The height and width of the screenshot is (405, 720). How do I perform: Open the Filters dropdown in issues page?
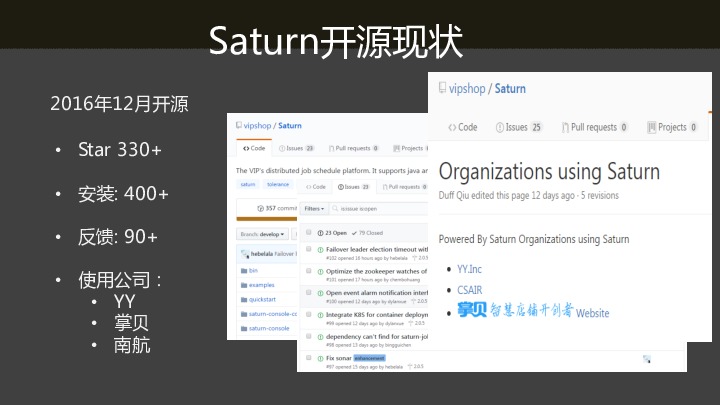314,208
